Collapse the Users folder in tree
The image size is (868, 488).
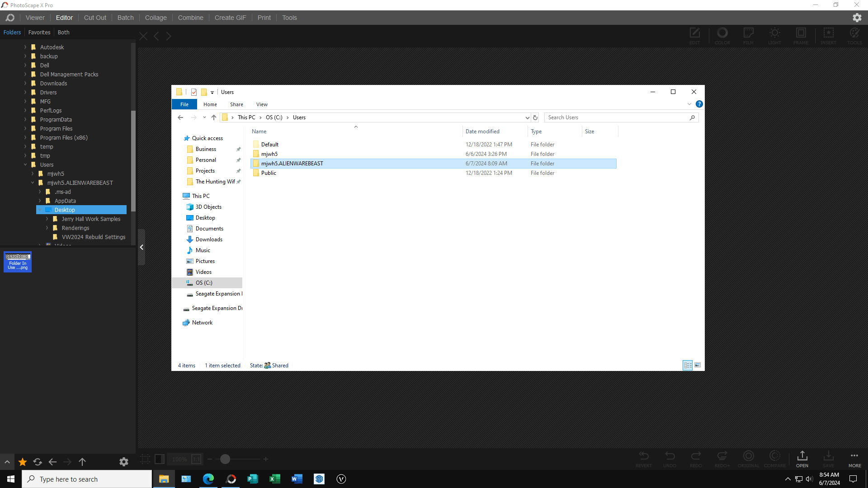pos(25,165)
